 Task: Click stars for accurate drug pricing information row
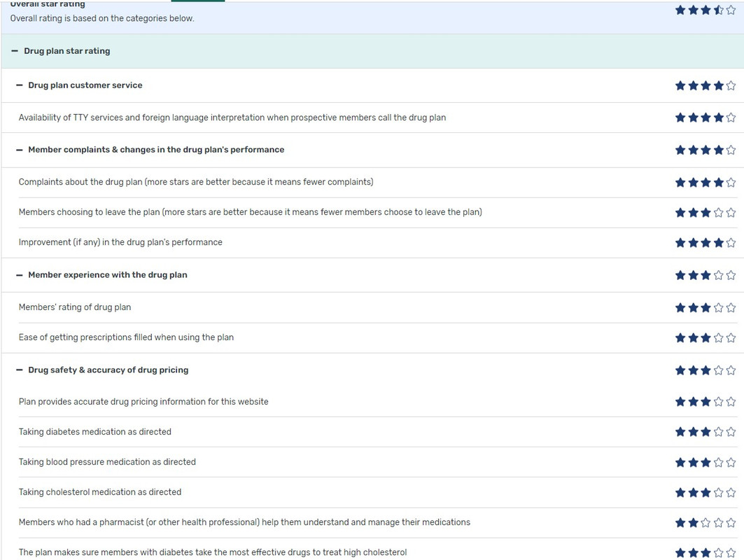pyautogui.click(x=705, y=402)
